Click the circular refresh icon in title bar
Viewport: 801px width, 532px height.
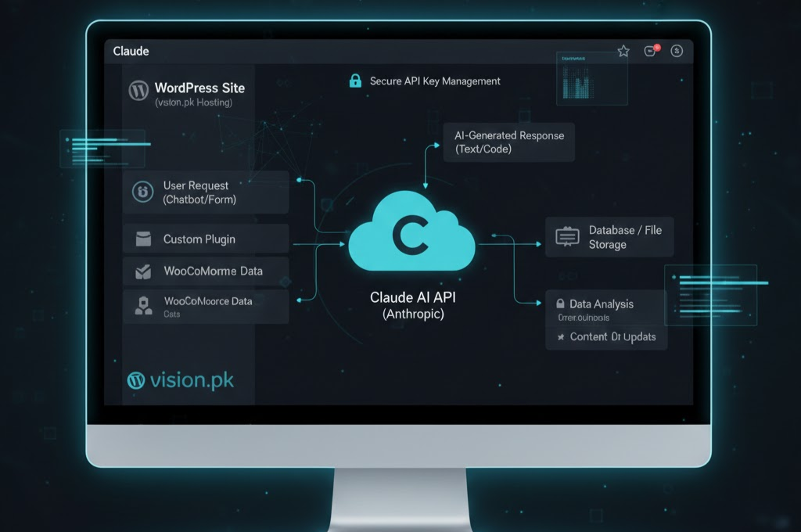pos(677,51)
